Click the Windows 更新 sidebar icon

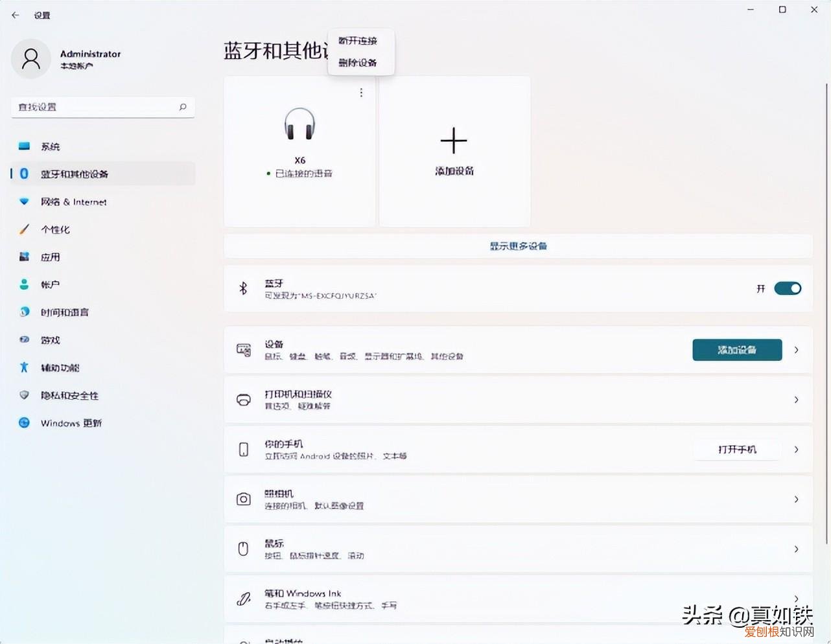24,423
